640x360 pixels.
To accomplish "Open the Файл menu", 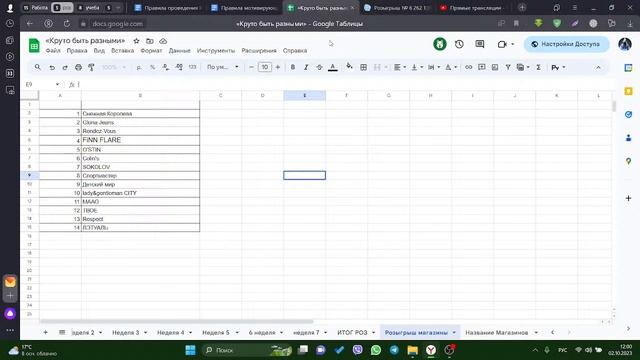I will pyautogui.click(x=53, y=51).
